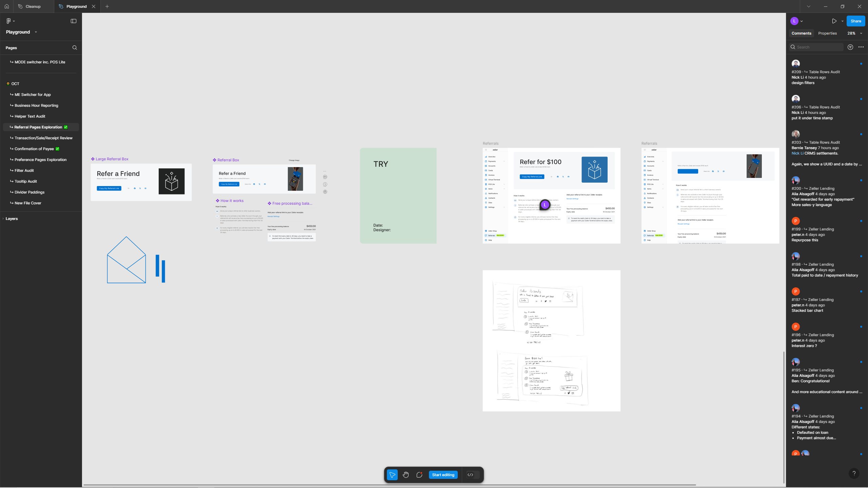
Task: Go to Home via the home icon
Action: point(6,6)
